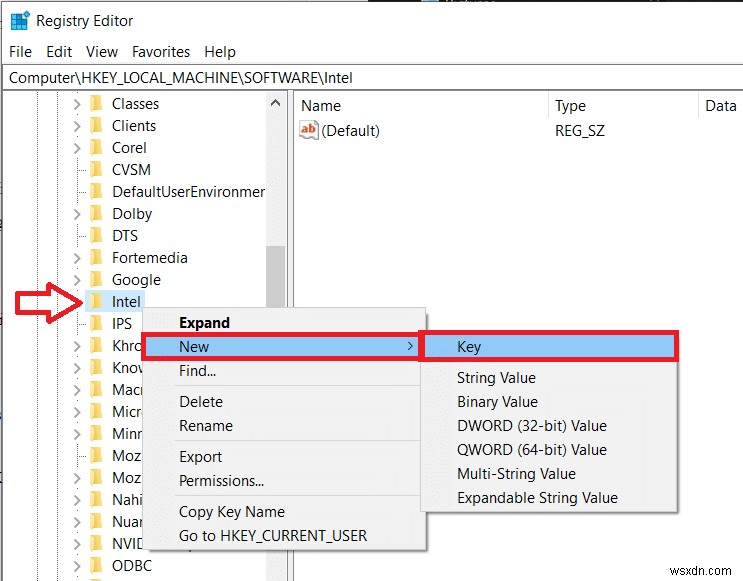Expand the Dolby key
Viewport: 743px width, 581px height.
77,214
